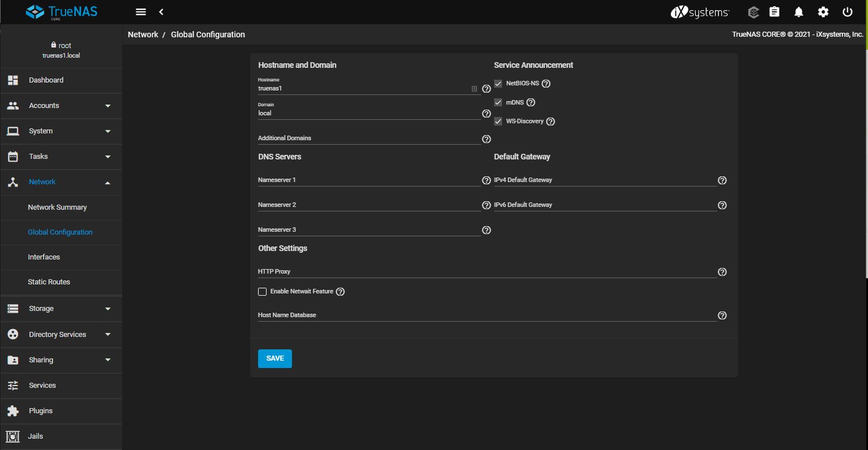Go to Dashboard in sidebar

[46, 80]
